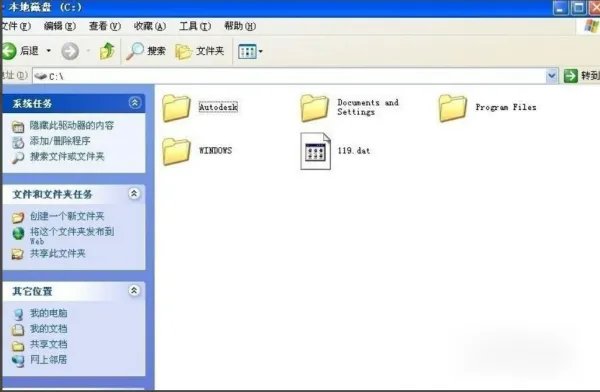Open the Views layout dropdown button
This screenshot has height=392, width=600.
click(250, 51)
